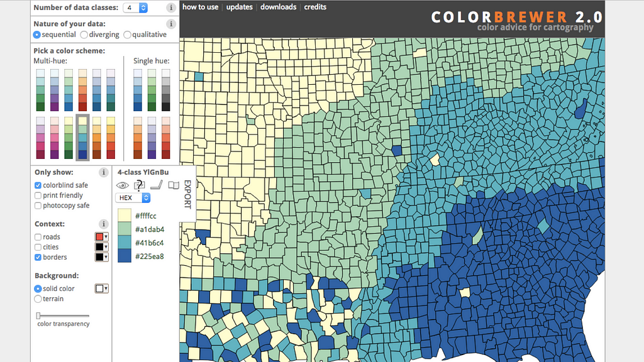Select the blue-purple multi-hue scheme ramp
The height and width of the screenshot is (362, 644).
coord(55,90)
